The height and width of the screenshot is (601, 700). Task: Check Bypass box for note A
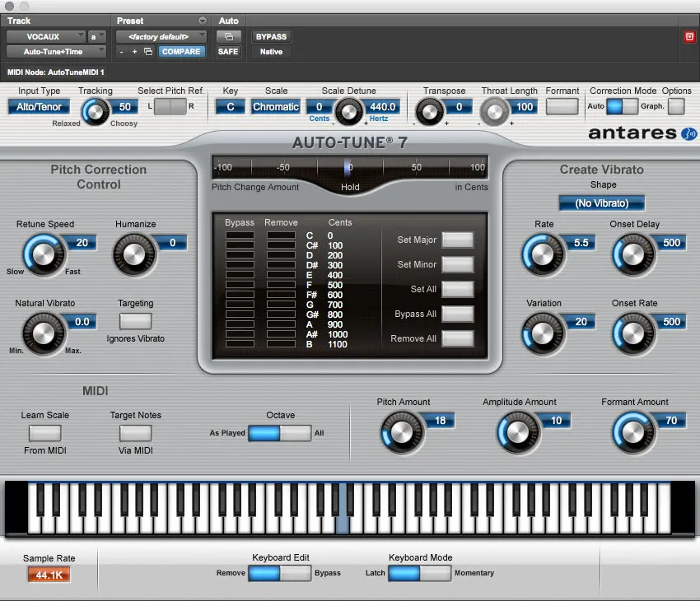pyautogui.click(x=240, y=324)
